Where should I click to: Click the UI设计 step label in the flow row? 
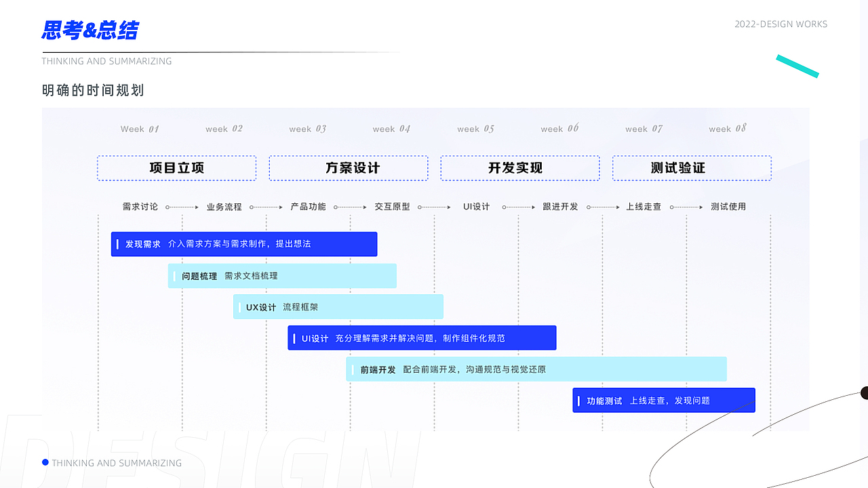pyautogui.click(x=477, y=207)
